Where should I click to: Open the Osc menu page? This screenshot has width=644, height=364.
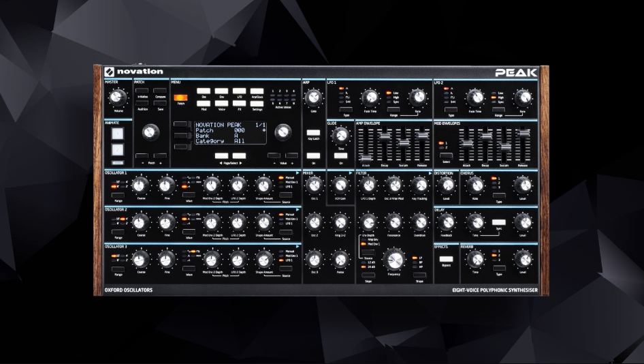(204, 91)
